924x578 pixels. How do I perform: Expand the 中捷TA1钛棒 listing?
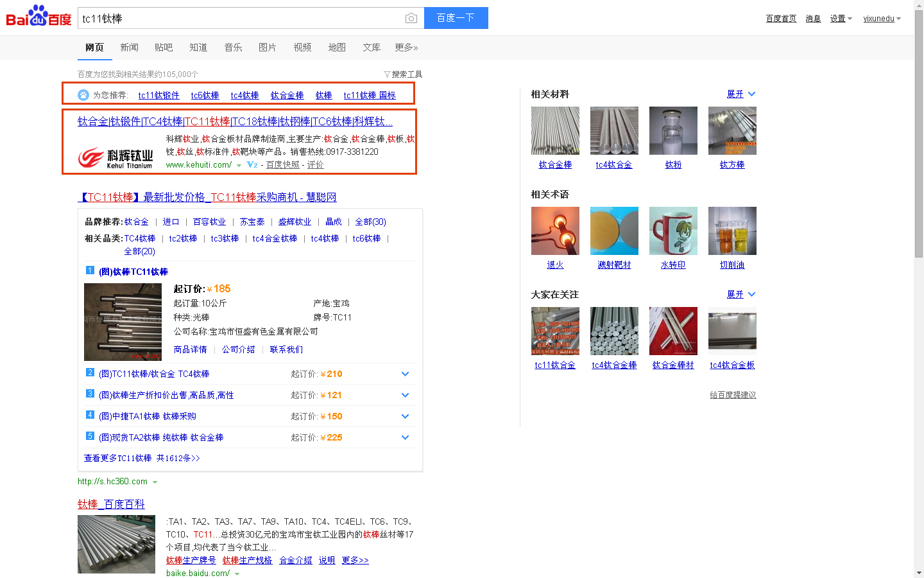[x=405, y=416]
